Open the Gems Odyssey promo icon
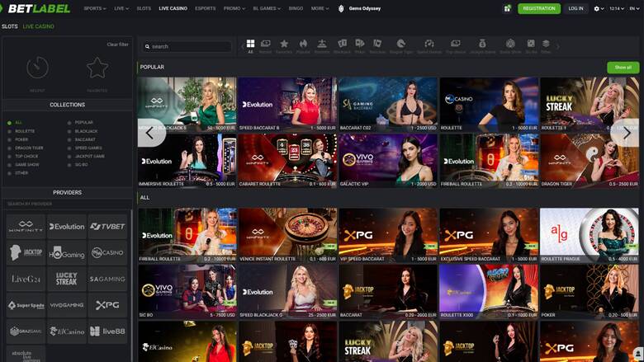Viewport: 644px width, 362px height. (341, 8)
